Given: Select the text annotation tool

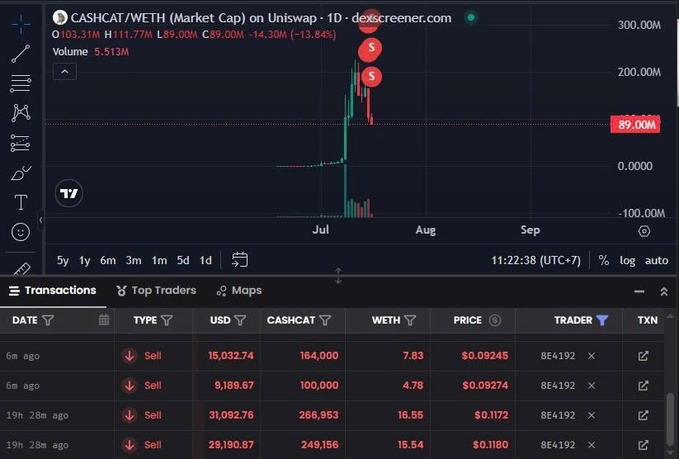Looking at the screenshot, I should click(21, 202).
